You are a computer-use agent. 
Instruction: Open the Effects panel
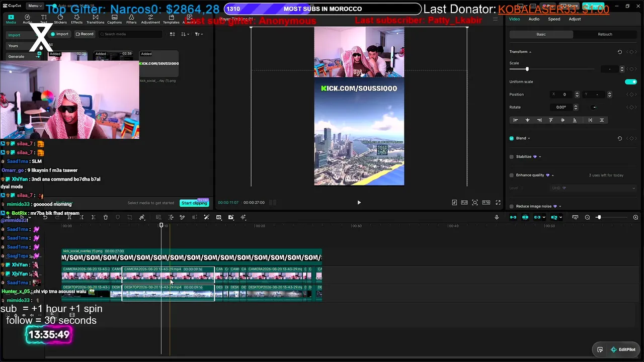tap(77, 19)
